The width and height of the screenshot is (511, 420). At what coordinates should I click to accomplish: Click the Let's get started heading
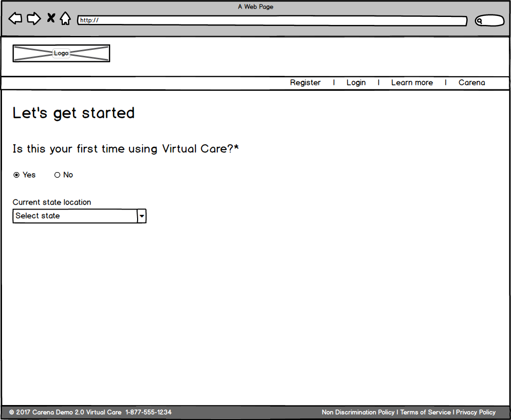point(74,113)
